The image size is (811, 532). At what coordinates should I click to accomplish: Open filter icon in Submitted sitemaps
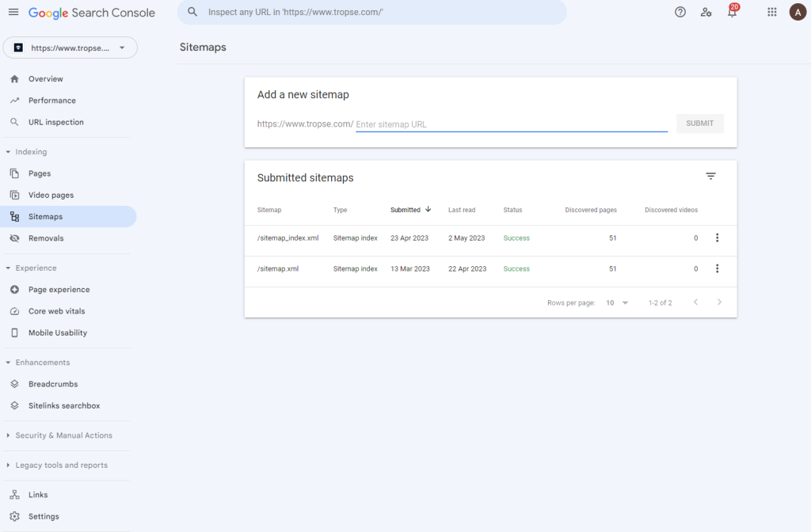click(x=710, y=177)
